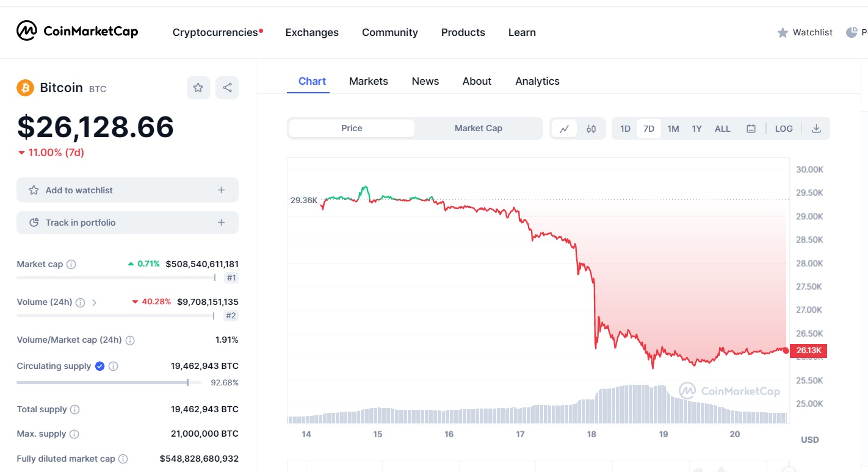The width and height of the screenshot is (868, 472).
Task: Click the $26,128.66 price value
Action: click(x=95, y=127)
